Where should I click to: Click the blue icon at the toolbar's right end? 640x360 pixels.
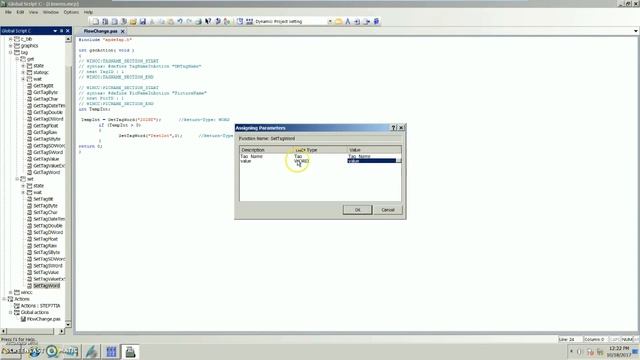[376, 21]
